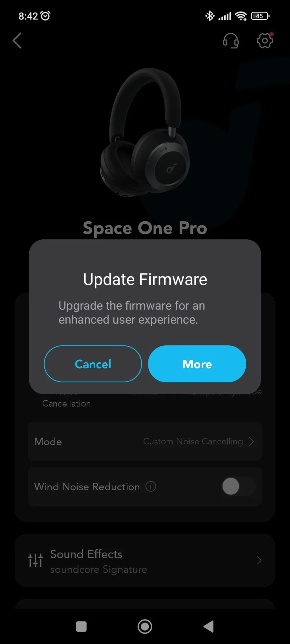Image resolution: width=290 pixels, height=644 pixels.
Task: Tap the Android recent apps square button
Action: coord(81,626)
